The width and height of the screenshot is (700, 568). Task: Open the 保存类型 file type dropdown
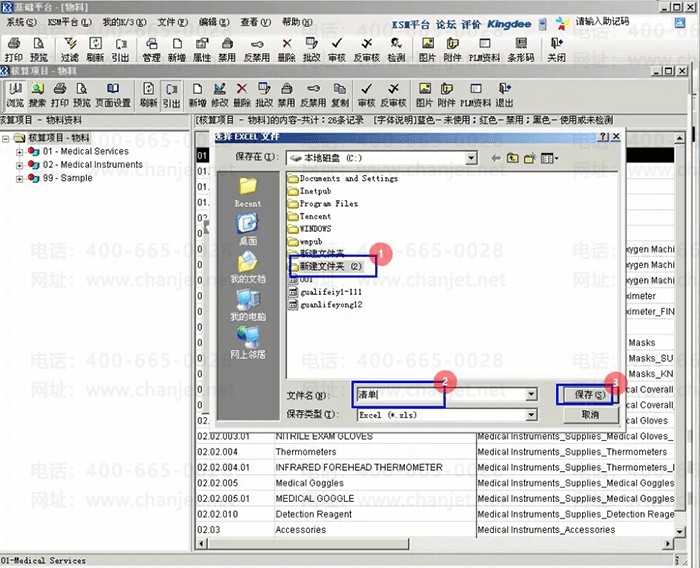pos(531,414)
